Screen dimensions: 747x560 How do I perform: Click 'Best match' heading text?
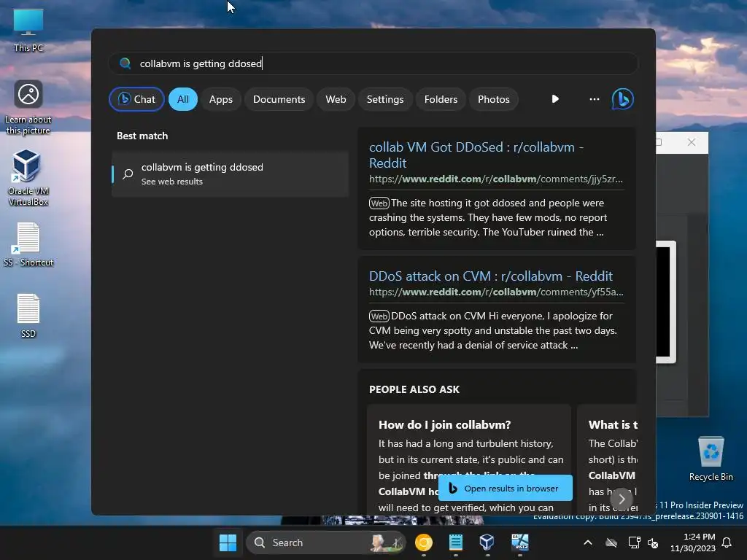[x=142, y=136]
